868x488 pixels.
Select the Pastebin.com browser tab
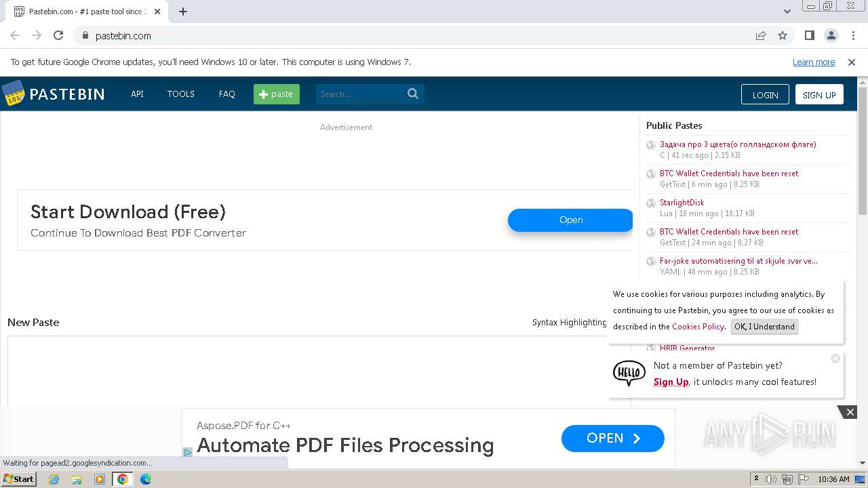click(88, 12)
